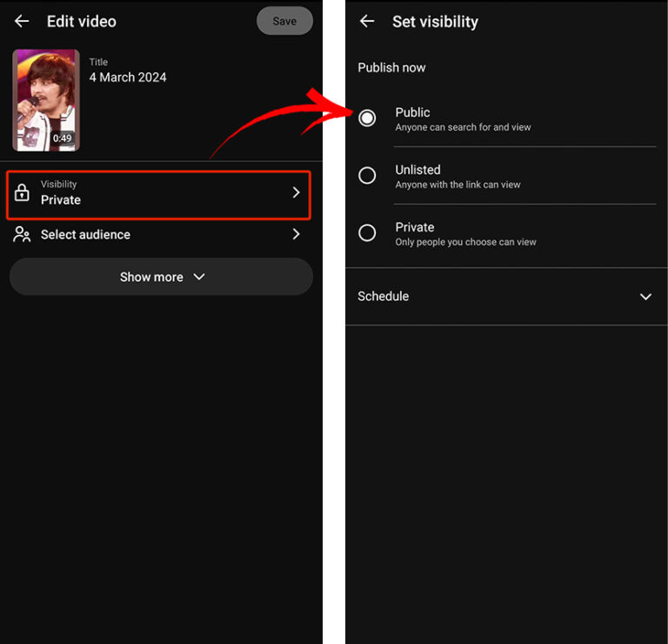Click the 'Publish now' heading
The width and height of the screenshot is (668, 644).
pos(391,68)
